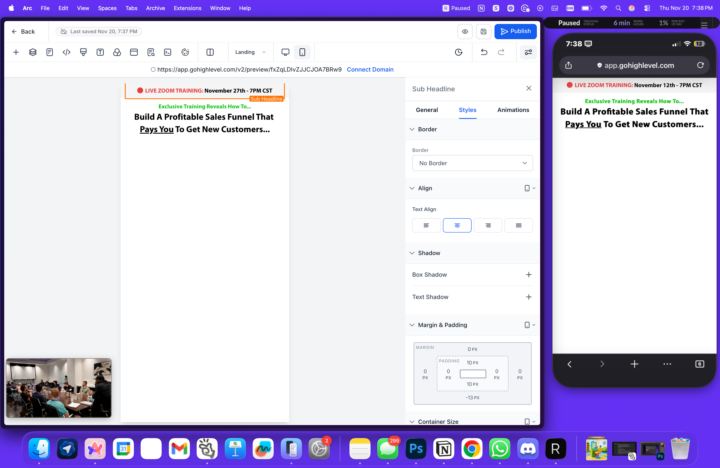
Task: Open the Extensions menu in menu bar
Action: click(187, 8)
